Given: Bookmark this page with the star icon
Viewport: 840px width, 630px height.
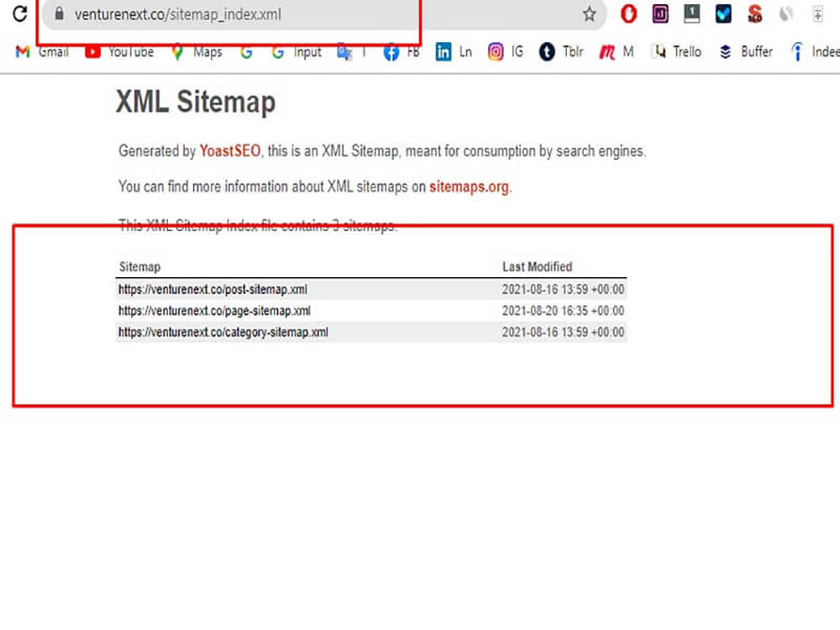Looking at the screenshot, I should click(x=590, y=14).
